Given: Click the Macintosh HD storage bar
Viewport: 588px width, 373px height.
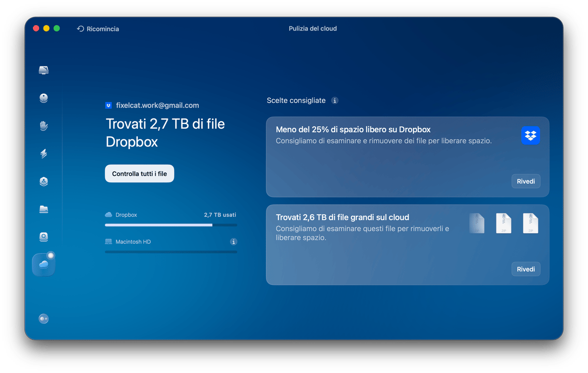Looking at the screenshot, I should [171, 252].
